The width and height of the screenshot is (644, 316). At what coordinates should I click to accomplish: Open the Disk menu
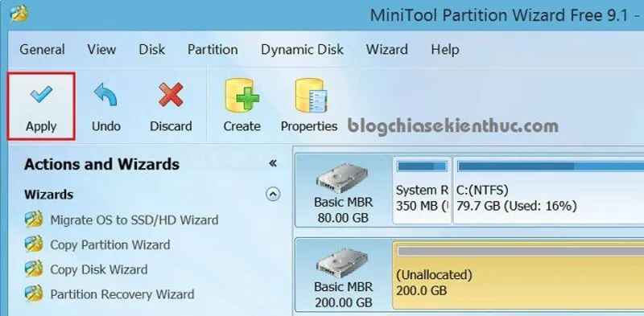152,50
